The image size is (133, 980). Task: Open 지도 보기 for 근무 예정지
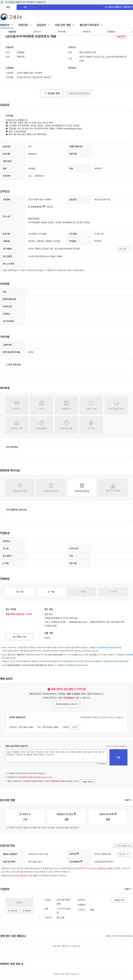pyautogui.click(x=123, y=249)
